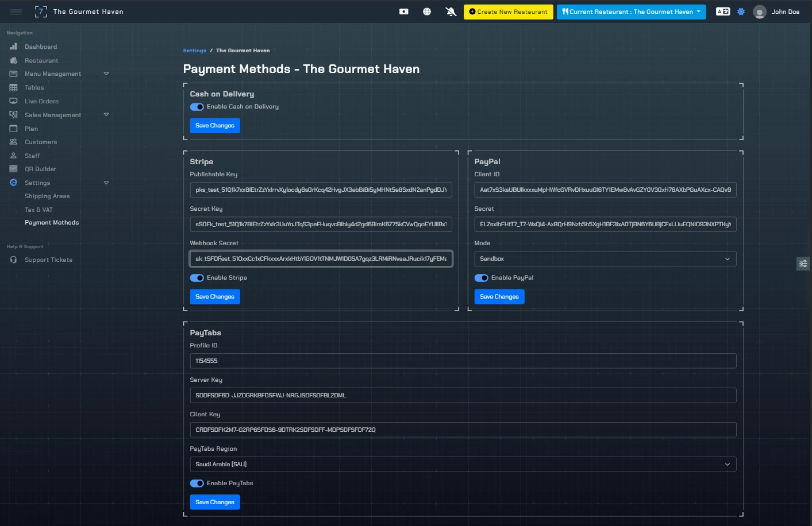The width and height of the screenshot is (812, 526).
Task: Click the Stripe Secret Key field
Action: click(x=321, y=225)
